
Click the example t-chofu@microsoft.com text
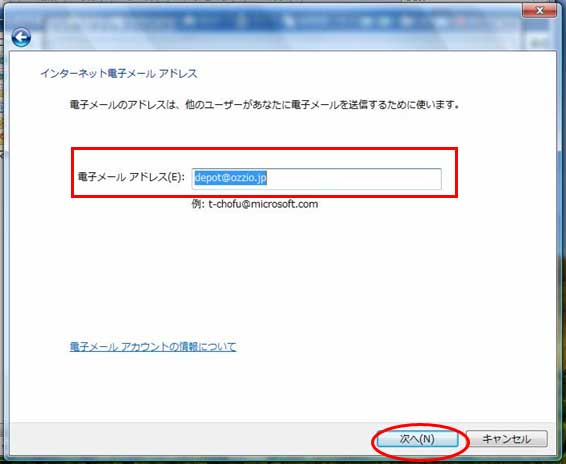(x=255, y=204)
